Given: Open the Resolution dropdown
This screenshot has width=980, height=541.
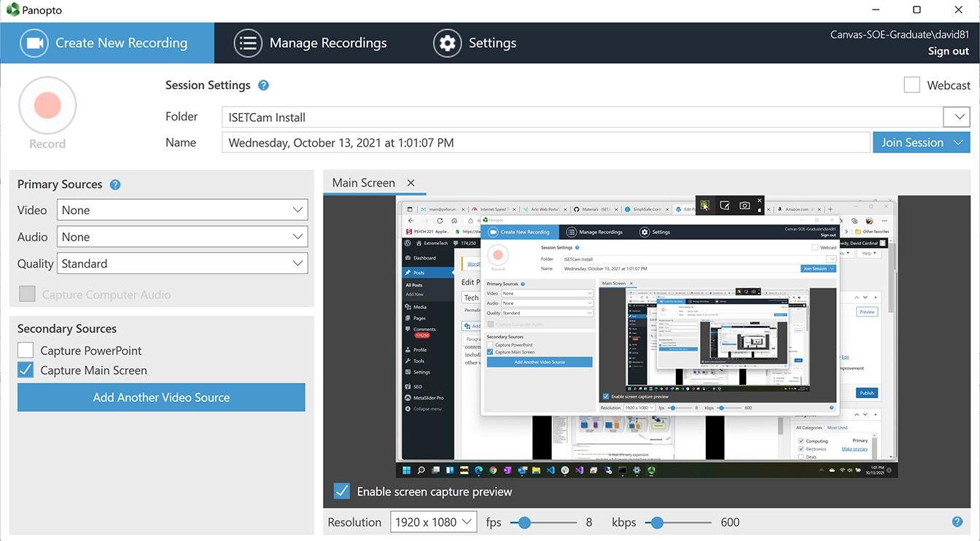Looking at the screenshot, I should click(x=433, y=522).
